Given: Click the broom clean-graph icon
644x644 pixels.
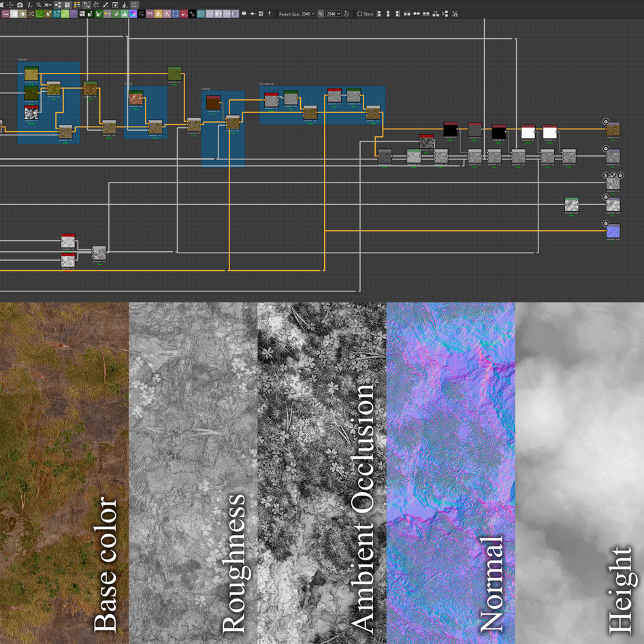Looking at the screenshot, I should (x=125, y=5).
